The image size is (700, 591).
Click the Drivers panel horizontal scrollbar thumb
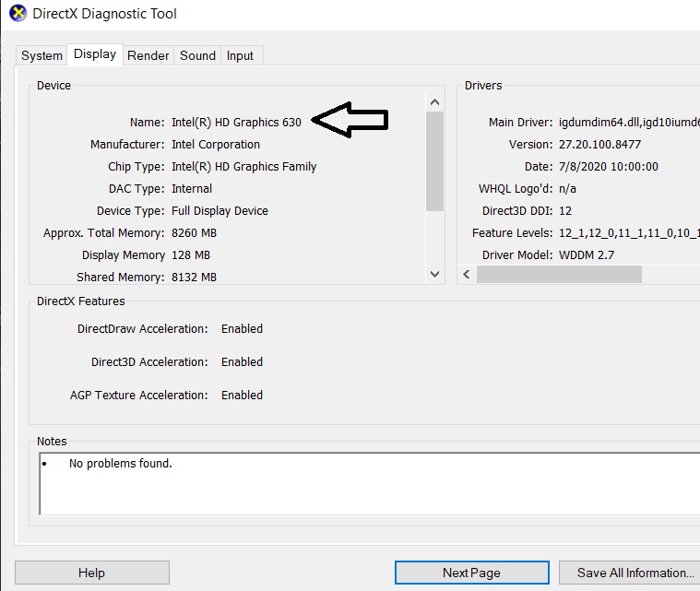click(559, 274)
